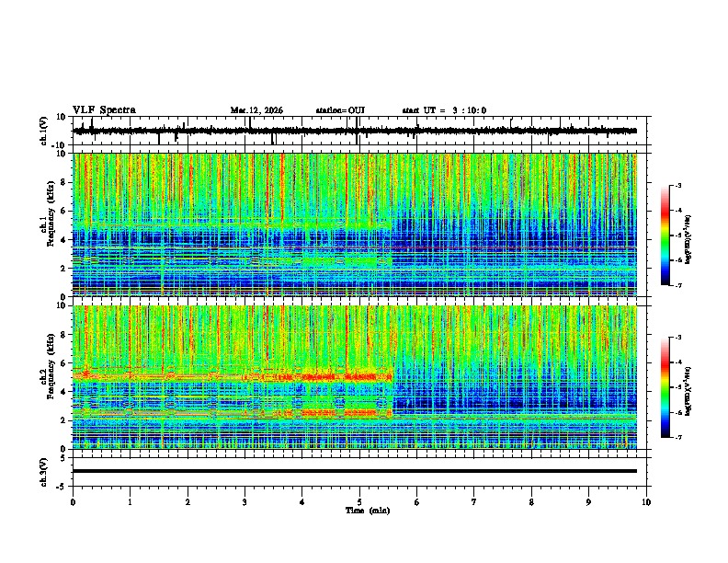Click the ch.1 spectrogram color scale bar
The height and width of the screenshot is (563, 728).
click(665, 236)
